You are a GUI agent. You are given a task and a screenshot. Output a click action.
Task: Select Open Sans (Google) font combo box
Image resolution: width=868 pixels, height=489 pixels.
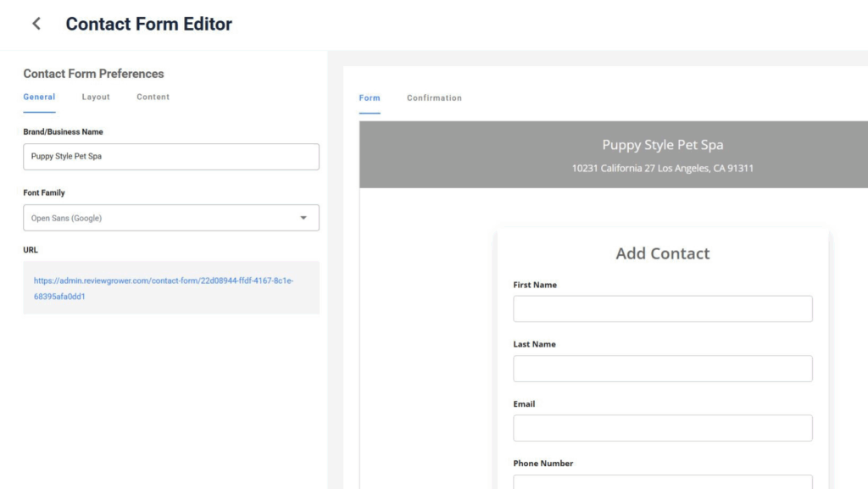click(x=171, y=218)
